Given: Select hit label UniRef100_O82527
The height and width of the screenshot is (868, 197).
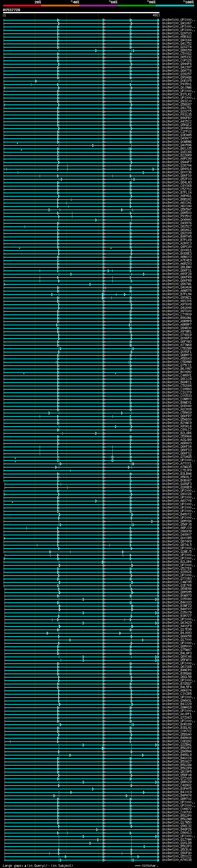Looking at the screenshot, I should click(x=177, y=226).
